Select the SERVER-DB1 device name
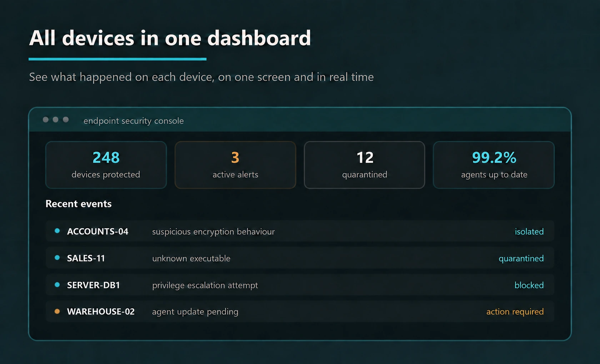The image size is (600, 364). point(94,285)
